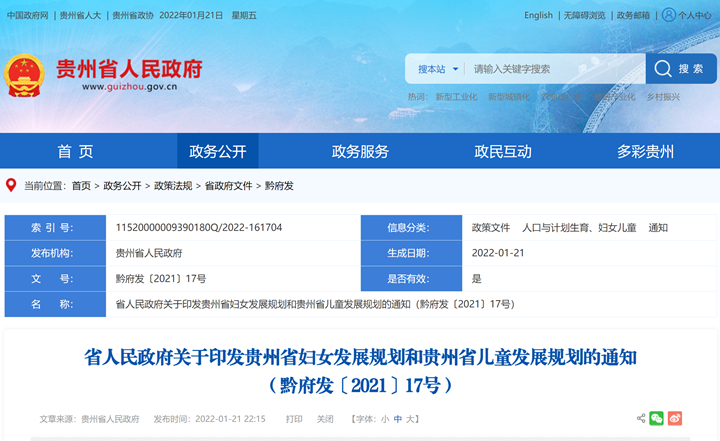720x441 pixels.
Task: Click the Guizhou government national emblem logo
Action: (24, 76)
